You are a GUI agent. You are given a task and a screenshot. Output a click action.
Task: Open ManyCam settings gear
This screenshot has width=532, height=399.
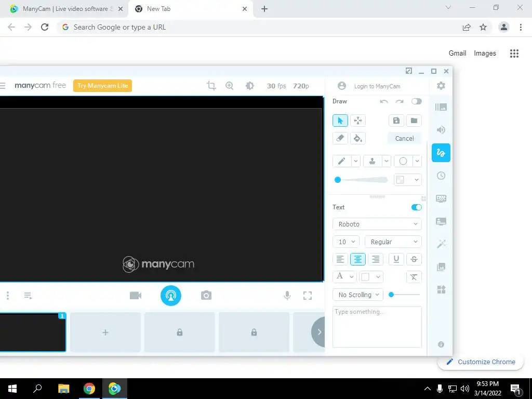[x=441, y=86]
